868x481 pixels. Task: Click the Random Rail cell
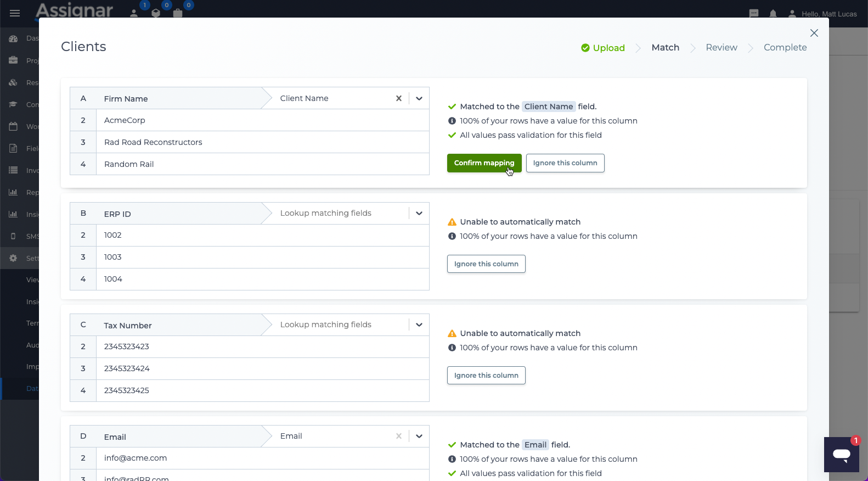pos(263,164)
